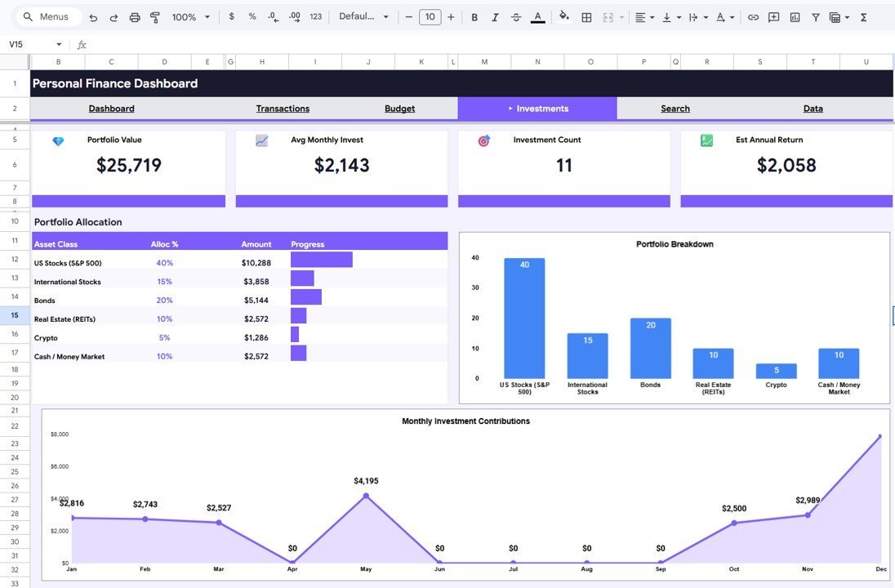The width and height of the screenshot is (895, 588).
Task: Expand the horizontal align options
Action: [x=653, y=16]
